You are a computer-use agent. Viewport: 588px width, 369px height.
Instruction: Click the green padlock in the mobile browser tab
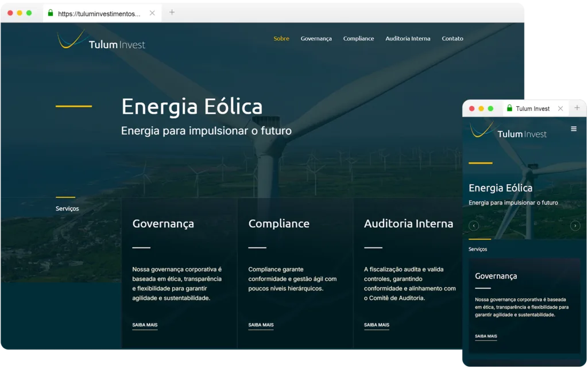coord(509,108)
